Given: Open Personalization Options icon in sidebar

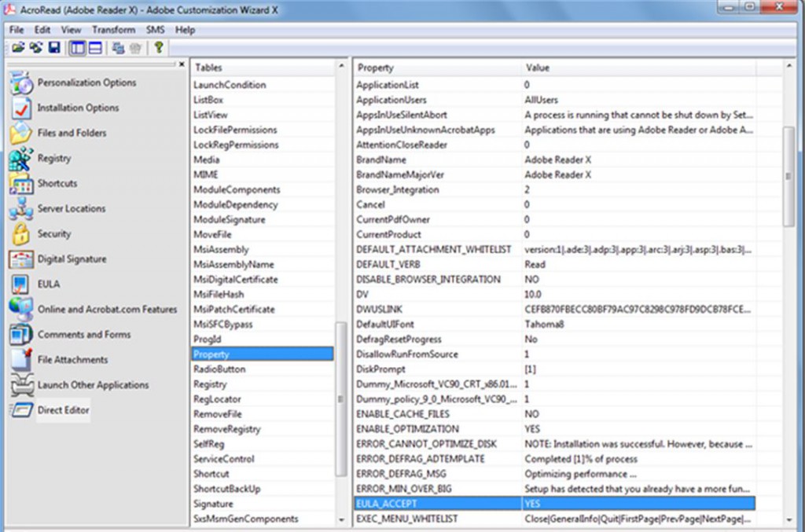Looking at the screenshot, I should 21,83.
